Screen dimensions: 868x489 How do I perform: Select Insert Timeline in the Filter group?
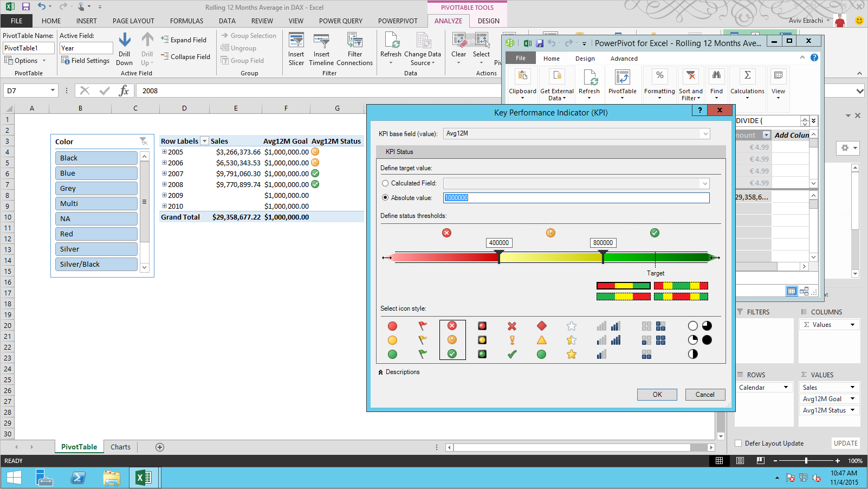pyautogui.click(x=321, y=49)
